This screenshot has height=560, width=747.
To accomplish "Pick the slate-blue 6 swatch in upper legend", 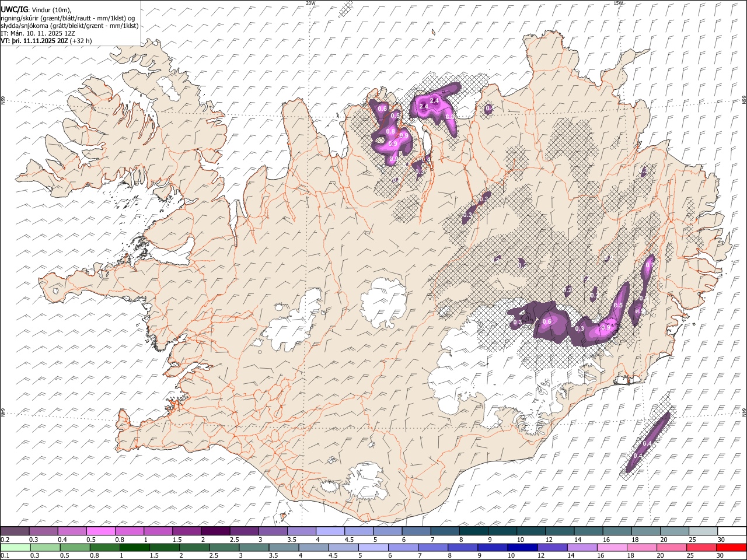I will point(416,531).
